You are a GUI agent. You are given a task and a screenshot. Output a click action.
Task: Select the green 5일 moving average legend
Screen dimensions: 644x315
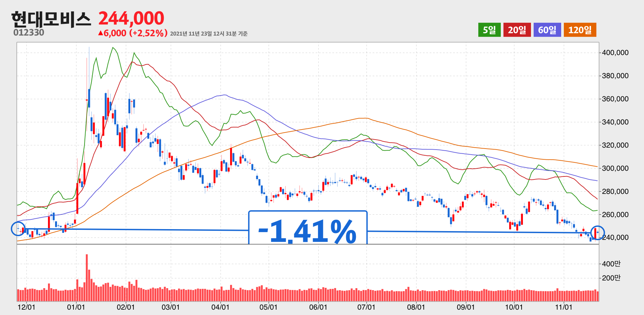[489, 30]
